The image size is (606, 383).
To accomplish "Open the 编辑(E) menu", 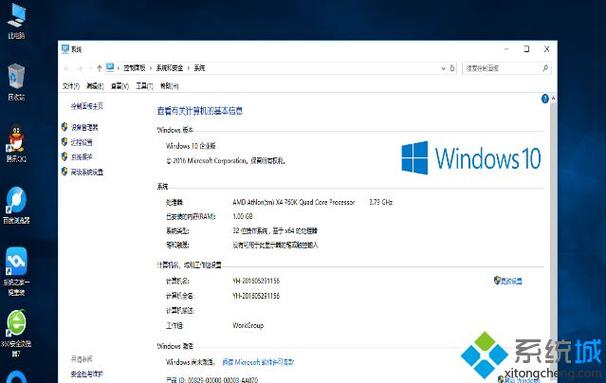I will click(x=95, y=86).
